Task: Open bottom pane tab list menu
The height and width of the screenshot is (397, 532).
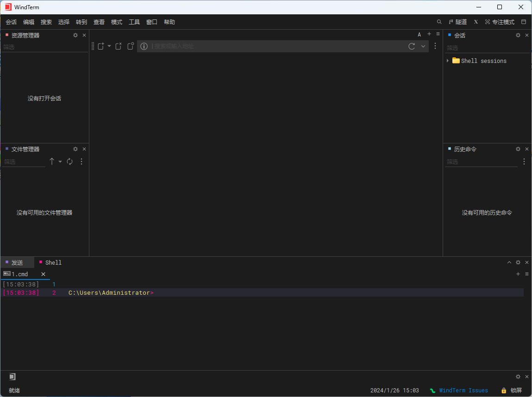Action: [527, 274]
